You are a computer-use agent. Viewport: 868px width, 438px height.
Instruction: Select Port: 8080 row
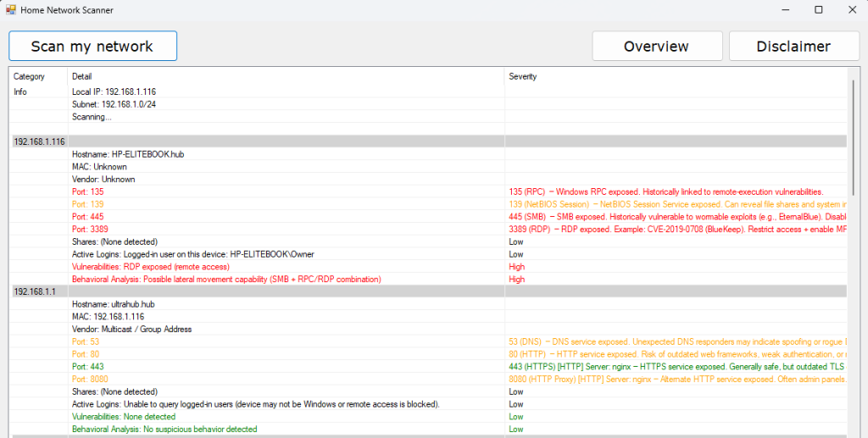point(90,379)
